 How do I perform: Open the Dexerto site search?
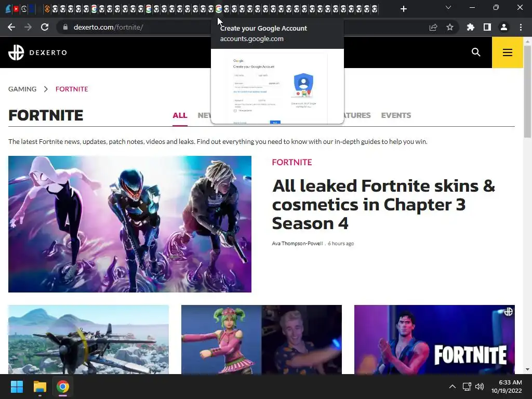(x=476, y=52)
